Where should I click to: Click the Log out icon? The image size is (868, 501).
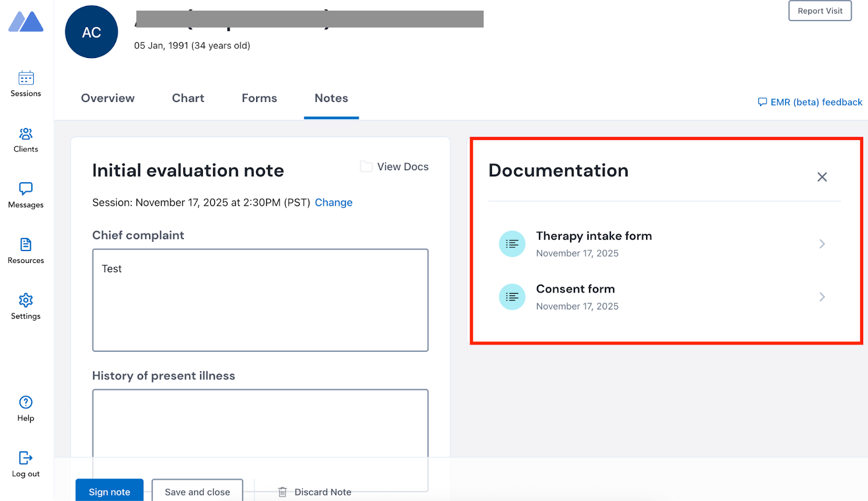[x=25, y=458]
